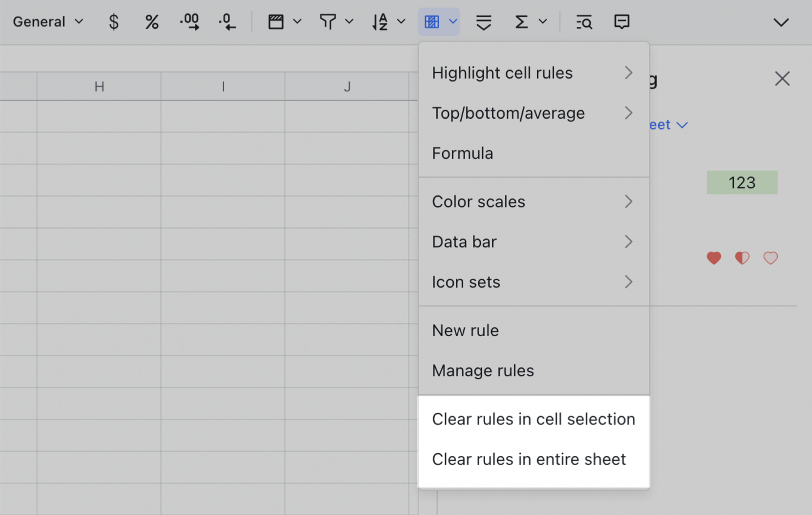Select the Formula menu option
Image resolution: width=812 pixels, height=515 pixels.
click(x=462, y=153)
